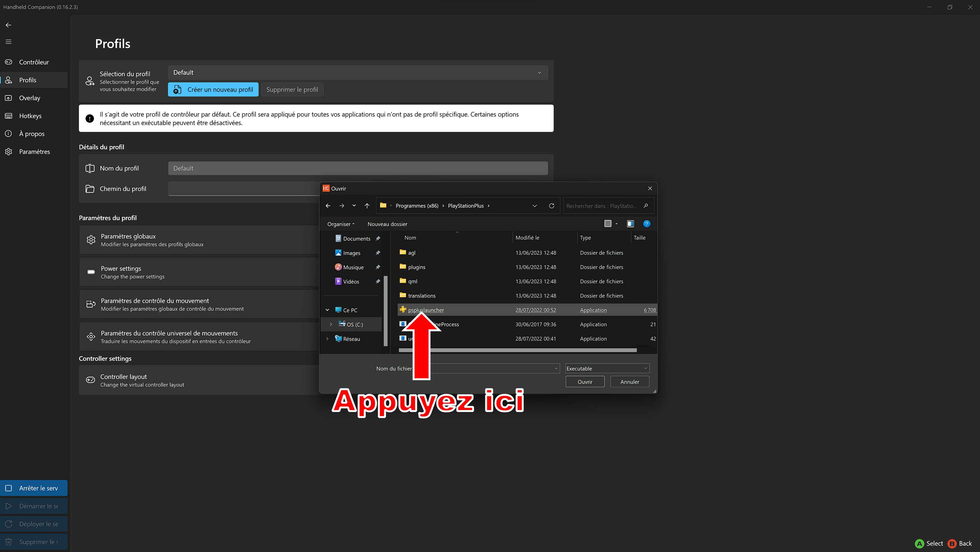Click Créer un nouveau profil button
Screen dimensions: 980x552
coord(213,90)
